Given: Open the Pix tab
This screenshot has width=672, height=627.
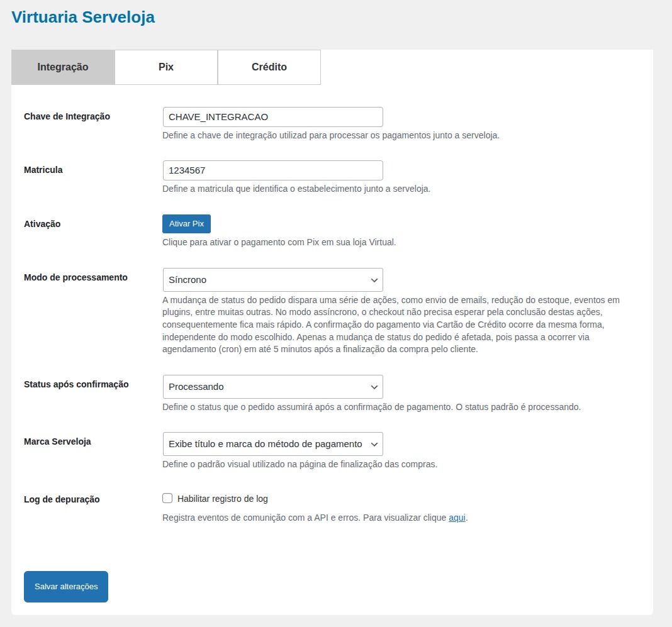Looking at the screenshot, I should click(x=166, y=67).
